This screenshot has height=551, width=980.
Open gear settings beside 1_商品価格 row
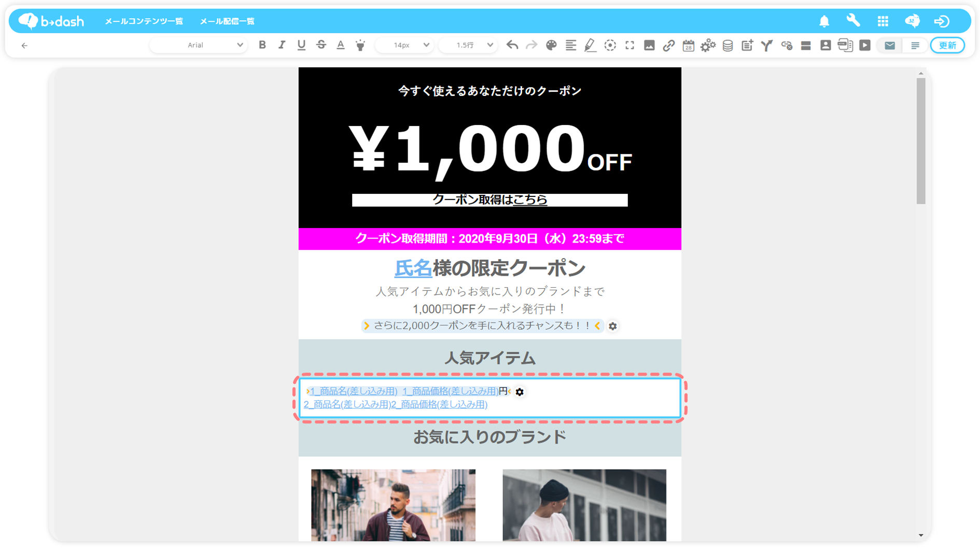[520, 392]
